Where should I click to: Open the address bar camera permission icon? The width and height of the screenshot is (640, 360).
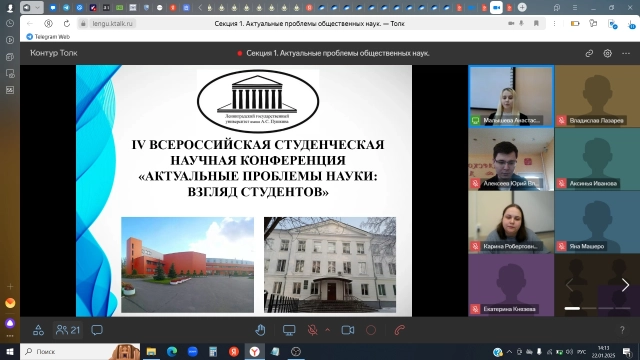click(511, 24)
